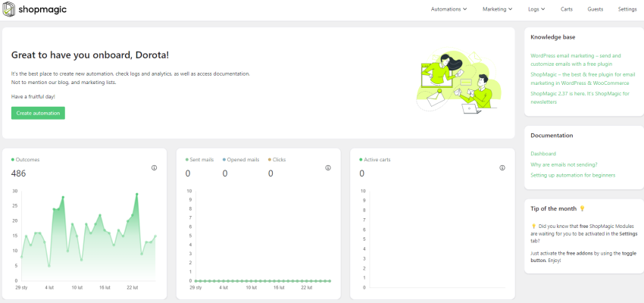Click the onboarding illustration image
Screen dimensions: 644x303
(x=458, y=82)
